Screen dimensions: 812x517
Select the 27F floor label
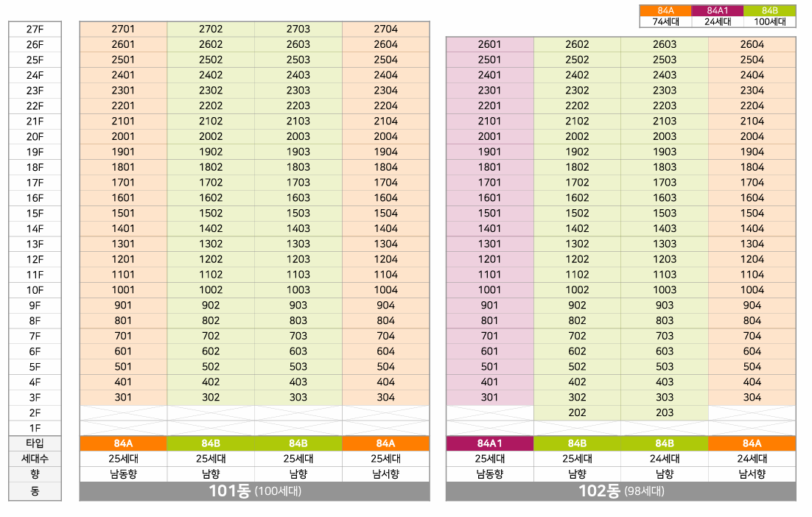click(35, 29)
